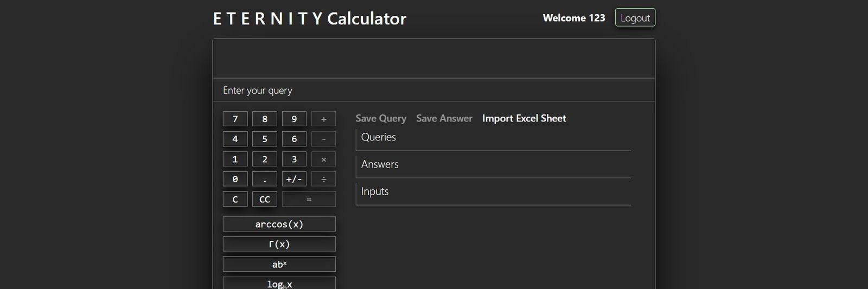Open Import Excel Sheet
The width and height of the screenshot is (868, 289).
coord(524,118)
